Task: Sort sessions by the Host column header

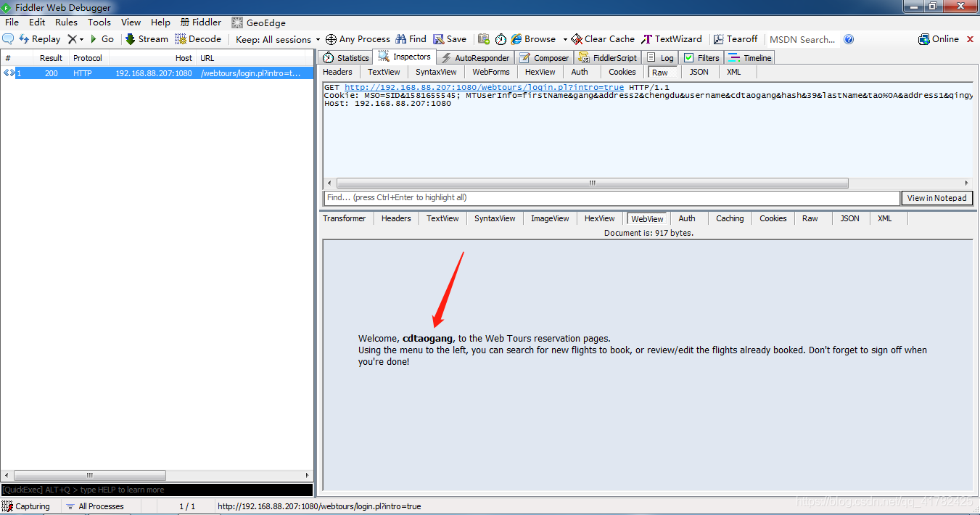Action: [x=152, y=58]
